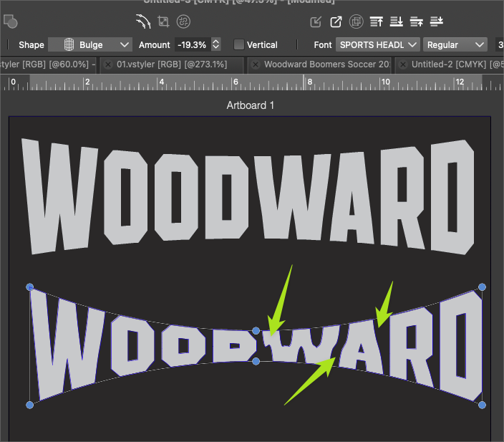The image size is (504, 442).
Task: Open the Bulge shape dropdown
Action: click(x=90, y=44)
